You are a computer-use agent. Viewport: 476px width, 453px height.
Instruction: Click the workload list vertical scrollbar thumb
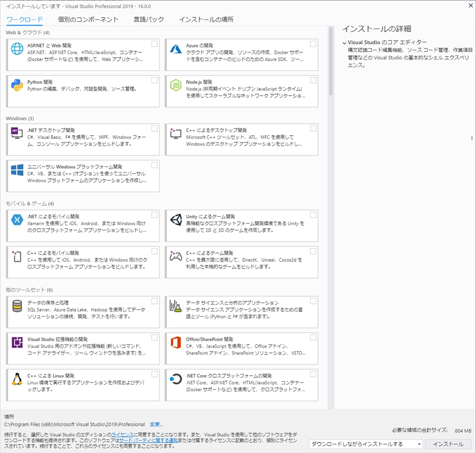(331, 61)
